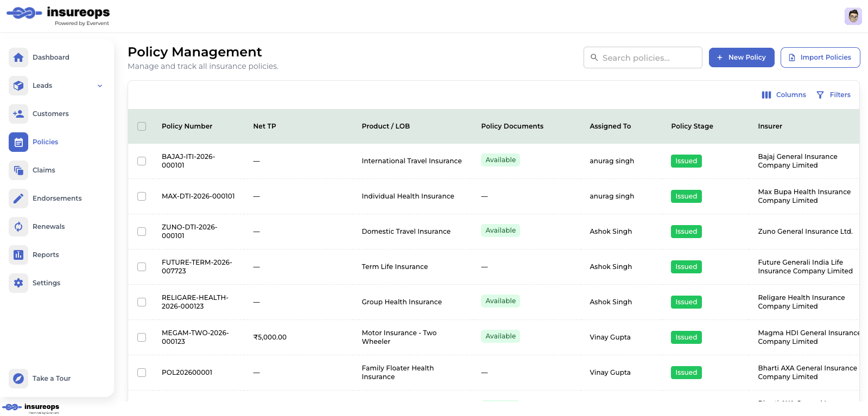Check the POL202600001 row checkbox
Viewport: 868px width, 416px height.
tap(142, 373)
